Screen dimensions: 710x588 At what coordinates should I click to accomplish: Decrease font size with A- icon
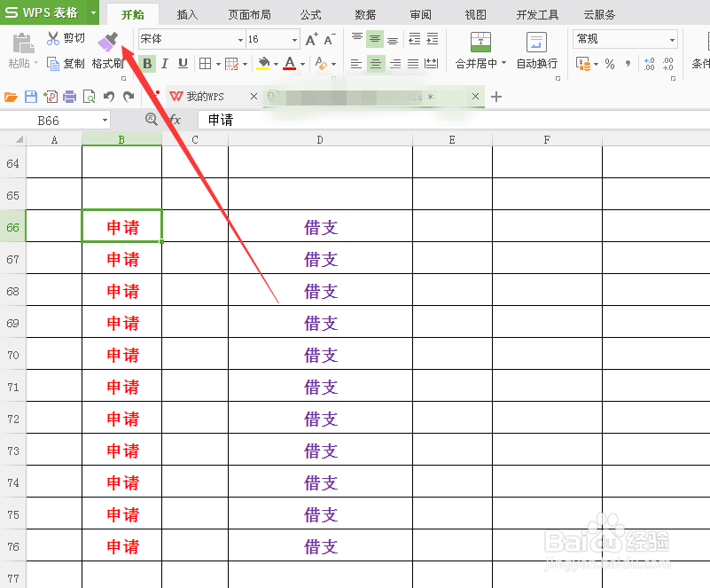[330, 39]
